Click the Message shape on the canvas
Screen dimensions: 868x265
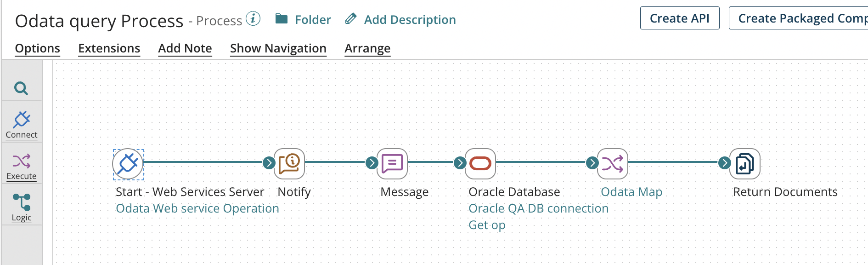pyautogui.click(x=392, y=164)
